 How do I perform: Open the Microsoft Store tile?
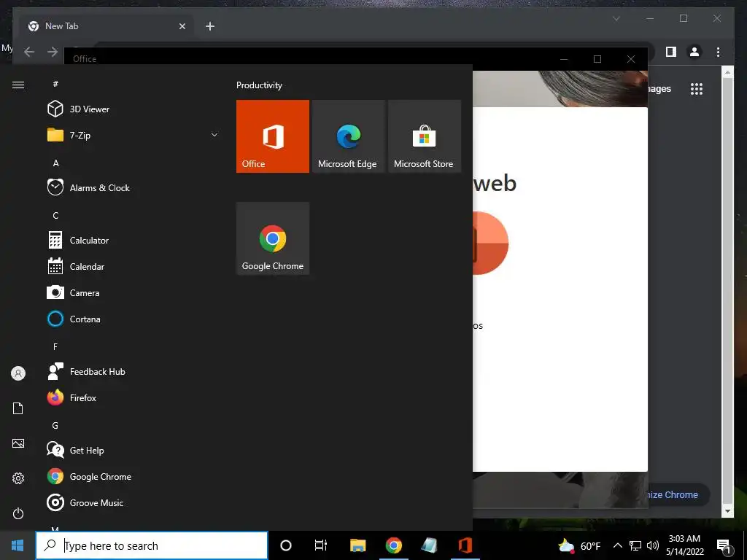coord(425,136)
